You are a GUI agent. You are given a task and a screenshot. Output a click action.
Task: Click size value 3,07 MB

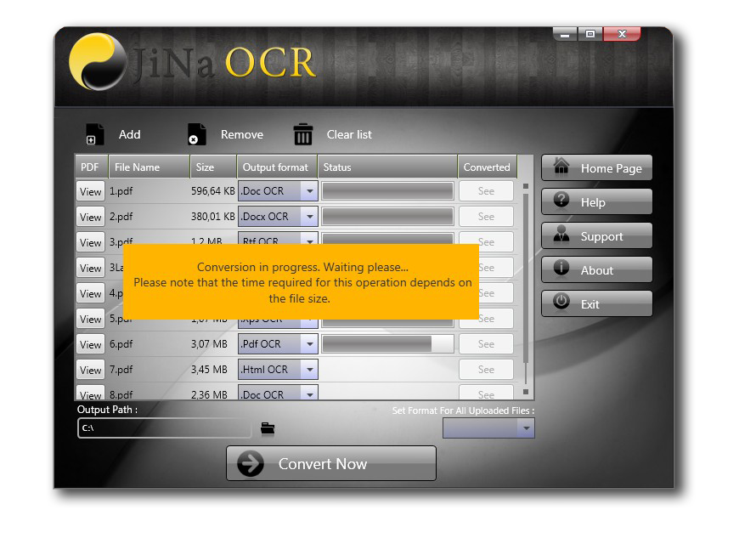[x=209, y=344]
